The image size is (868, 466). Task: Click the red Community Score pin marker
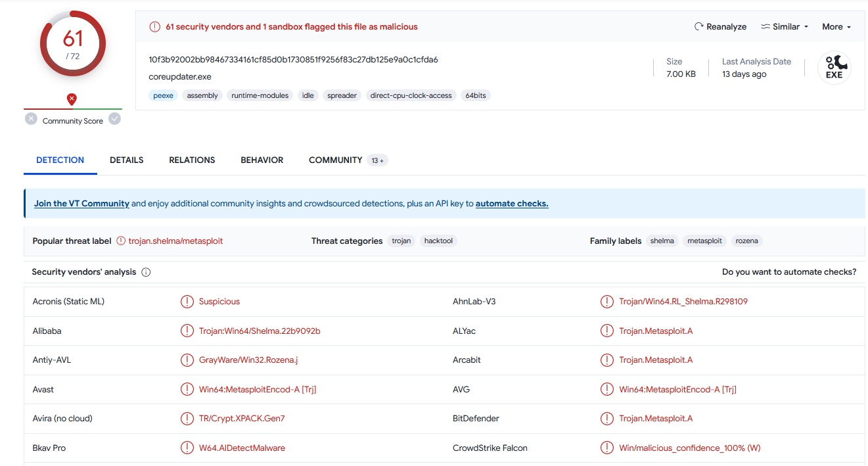pos(72,99)
